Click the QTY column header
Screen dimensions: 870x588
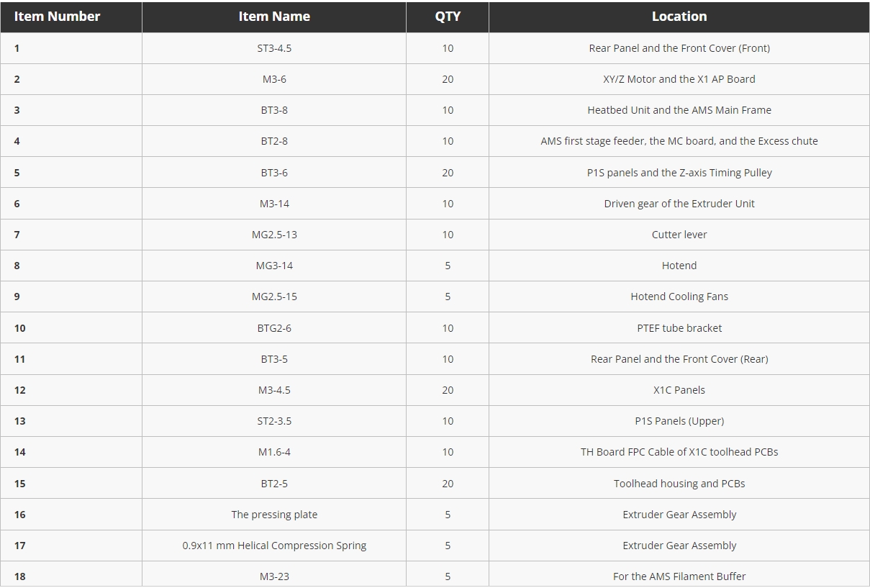point(448,17)
